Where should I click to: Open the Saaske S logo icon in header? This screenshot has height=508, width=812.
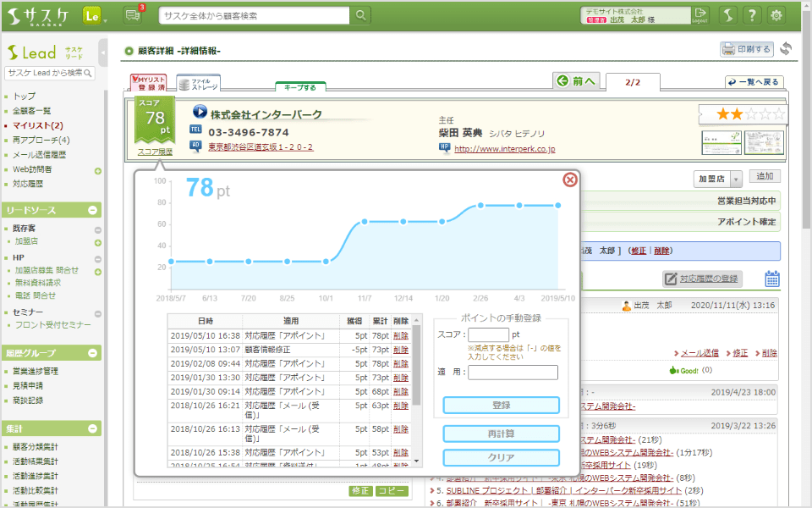pos(728,15)
